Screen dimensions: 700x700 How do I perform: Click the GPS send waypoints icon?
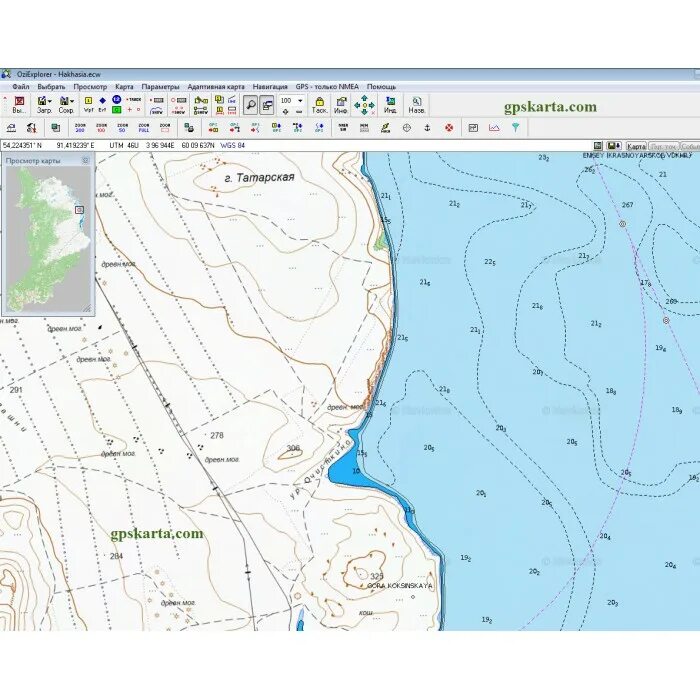pyautogui.click(x=213, y=128)
